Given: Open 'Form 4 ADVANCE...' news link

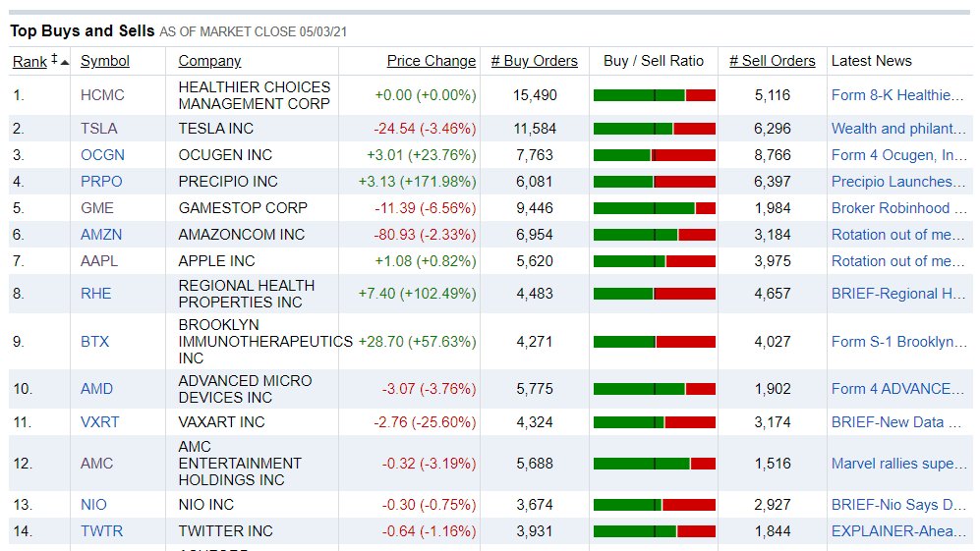Looking at the screenshot, I should coord(897,389).
